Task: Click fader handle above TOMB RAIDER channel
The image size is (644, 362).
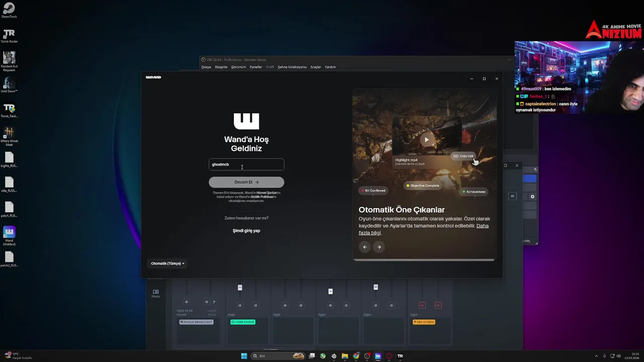Action: [x=240, y=288]
